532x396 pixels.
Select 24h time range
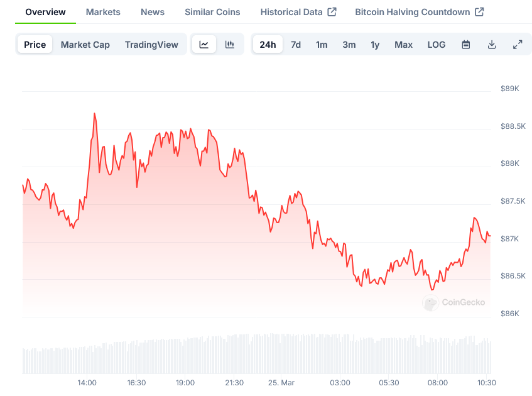(268, 45)
